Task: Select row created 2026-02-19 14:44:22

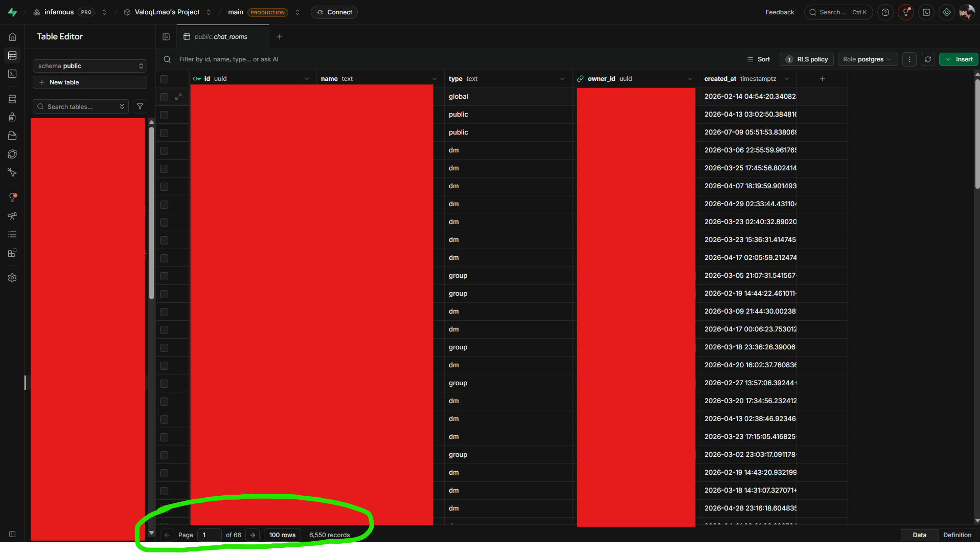Action: (x=164, y=294)
